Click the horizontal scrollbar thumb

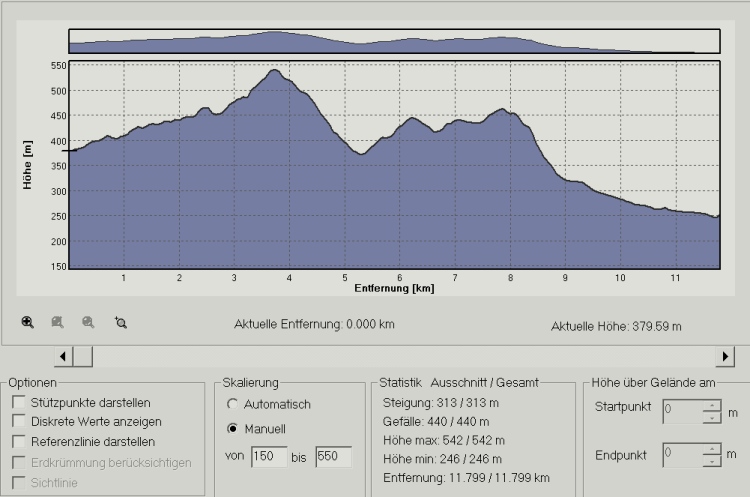(x=83, y=356)
